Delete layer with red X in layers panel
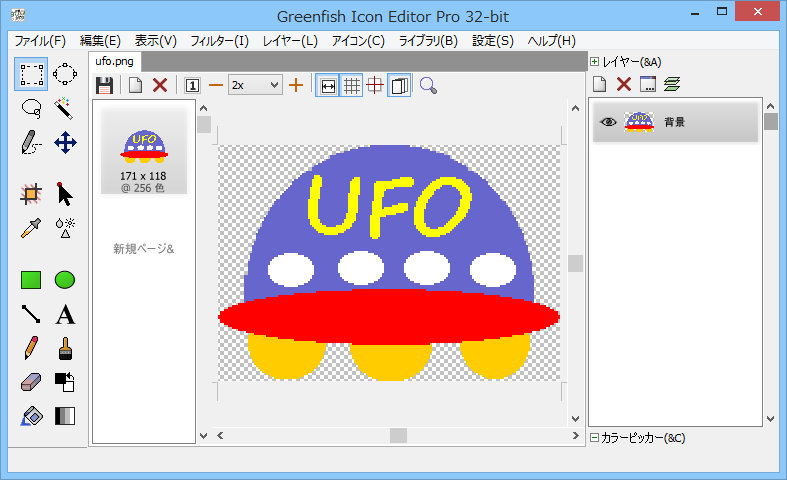787x480 pixels. (x=623, y=84)
